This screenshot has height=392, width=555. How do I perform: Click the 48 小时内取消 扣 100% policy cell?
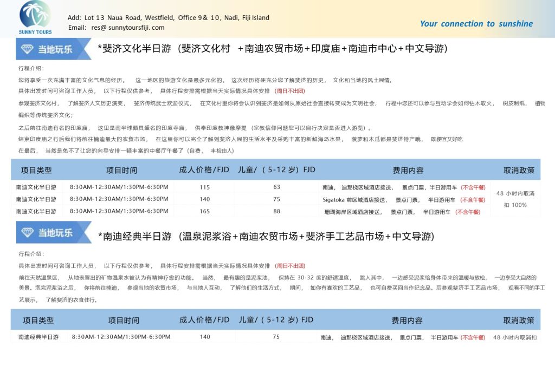(515, 199)
